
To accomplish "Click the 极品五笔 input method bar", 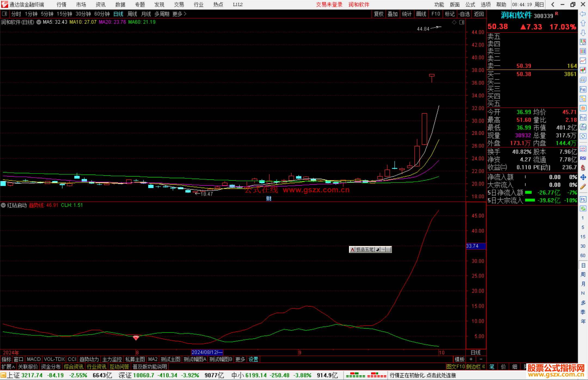I will pyautogui.click(x=370, y=249).
